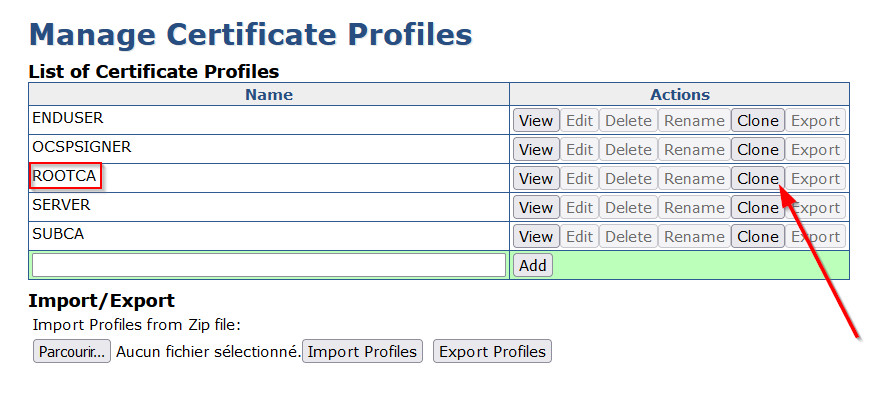Image resolution: width=891 pixels, height=412 pixels.
Task: View the ENDUSER certificate profile
Action: tap(536, 120)
